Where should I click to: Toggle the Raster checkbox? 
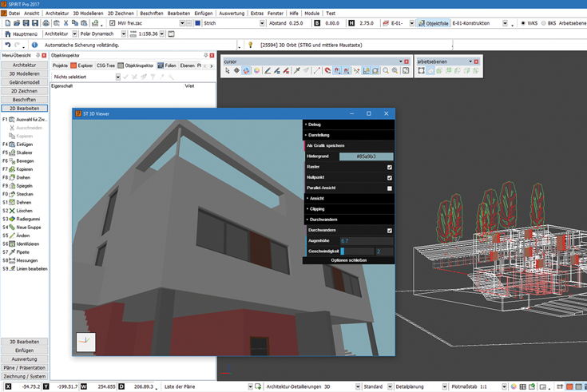(389, 167)
